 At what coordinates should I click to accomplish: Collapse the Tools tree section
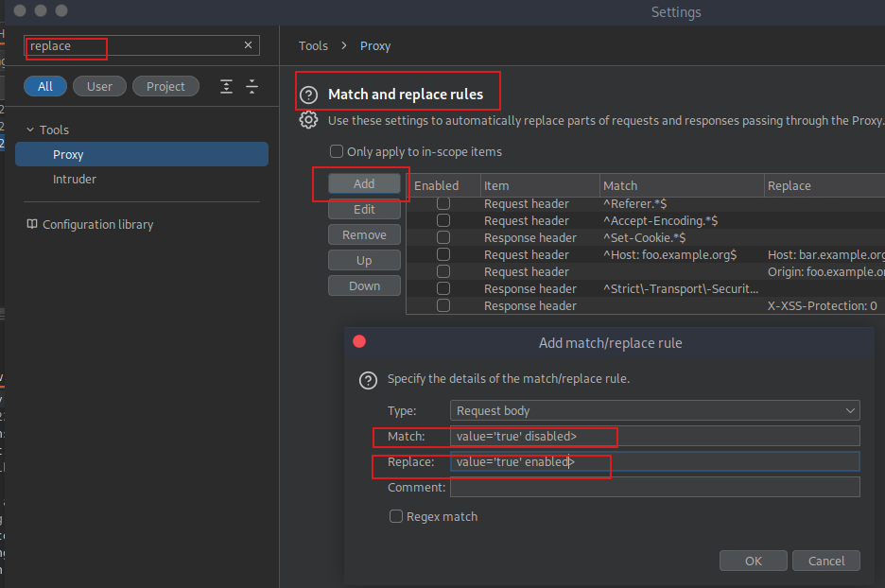30,130
